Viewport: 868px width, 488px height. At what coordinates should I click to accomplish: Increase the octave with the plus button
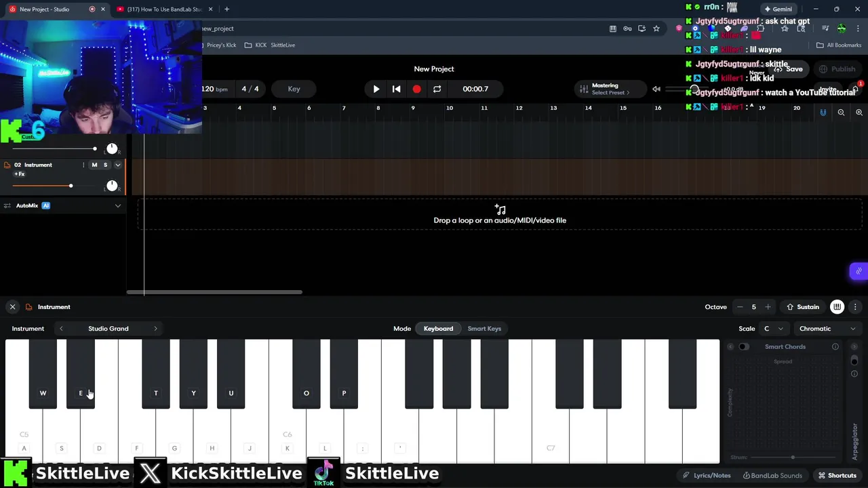click(768, 307)
